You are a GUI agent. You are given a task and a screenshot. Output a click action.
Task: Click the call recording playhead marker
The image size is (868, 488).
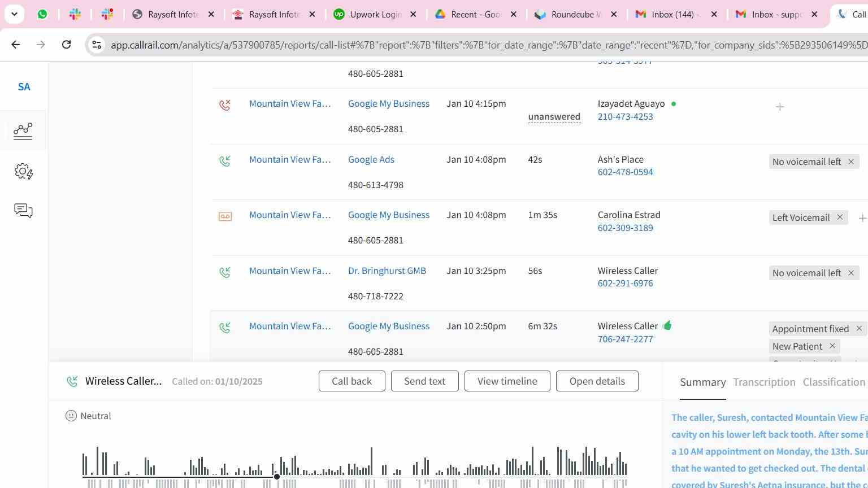[277, 477]
